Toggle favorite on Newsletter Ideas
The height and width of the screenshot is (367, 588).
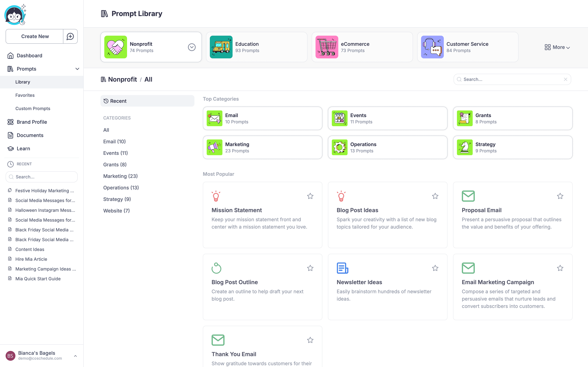(435, 268)
